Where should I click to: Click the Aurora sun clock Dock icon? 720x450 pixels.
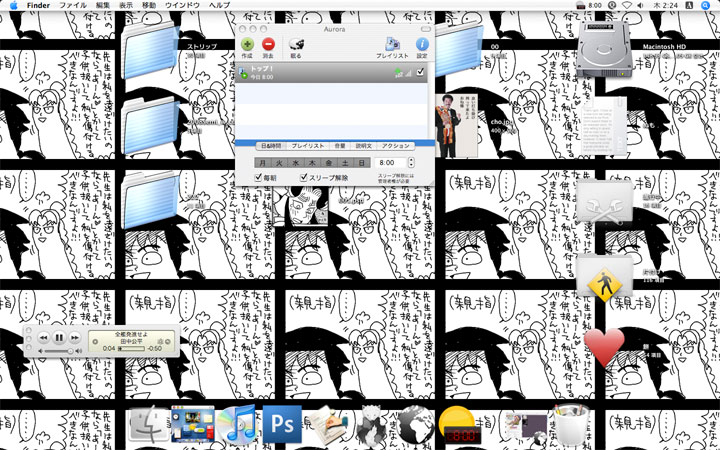(458, 425)
